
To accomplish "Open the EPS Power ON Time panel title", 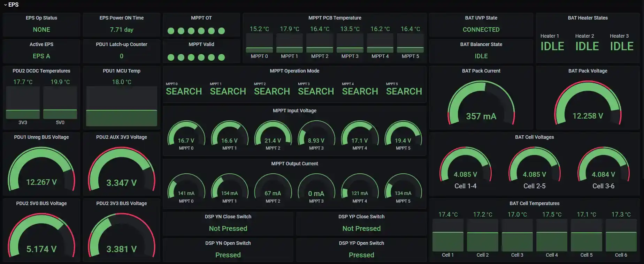I will (122, 18).
